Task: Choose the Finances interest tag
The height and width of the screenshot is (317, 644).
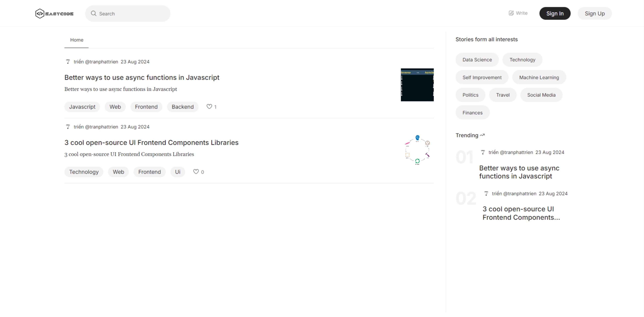Action: tap(472, 113)
